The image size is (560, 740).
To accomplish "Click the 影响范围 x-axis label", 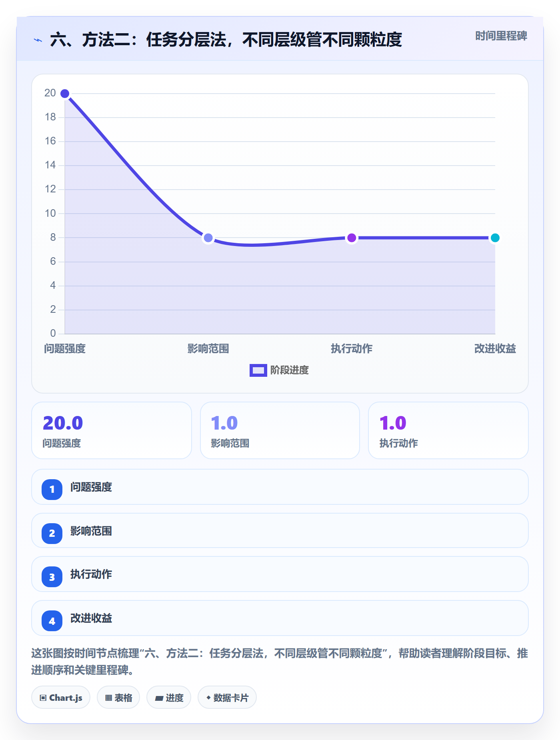I will (x=208, y=349).
